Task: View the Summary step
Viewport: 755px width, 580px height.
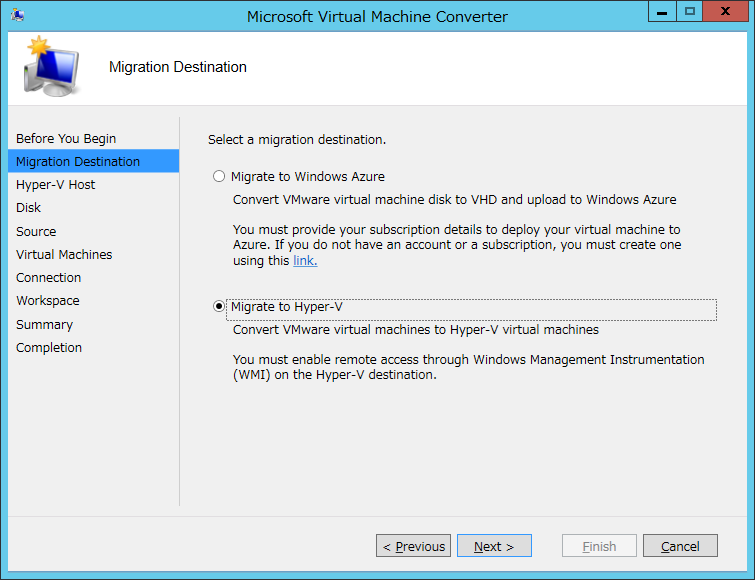Action: tap(44, 324)
